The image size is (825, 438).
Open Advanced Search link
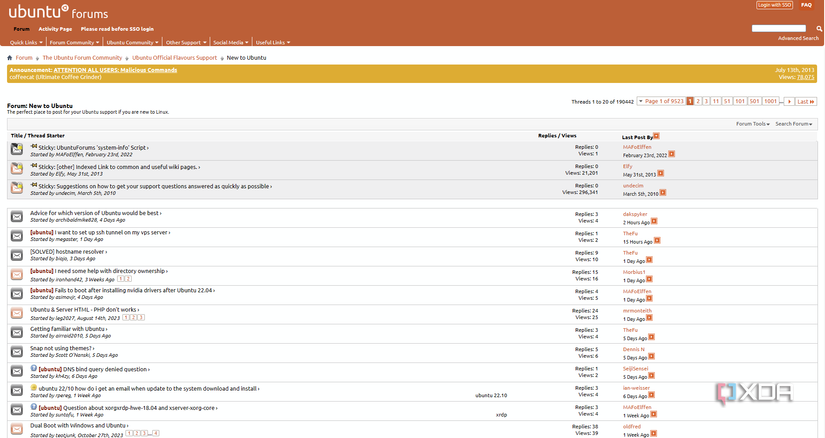click(798, 38)
